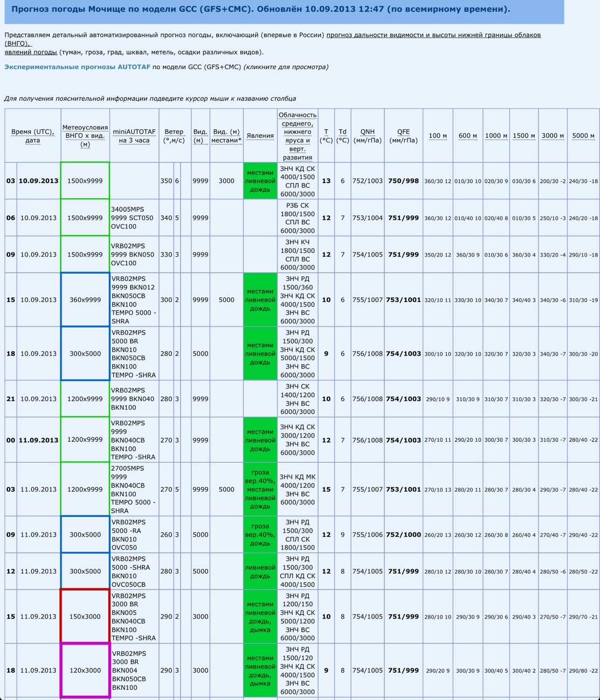Click the blue-bordered 360x9999 conditions cell

(85, 300)
